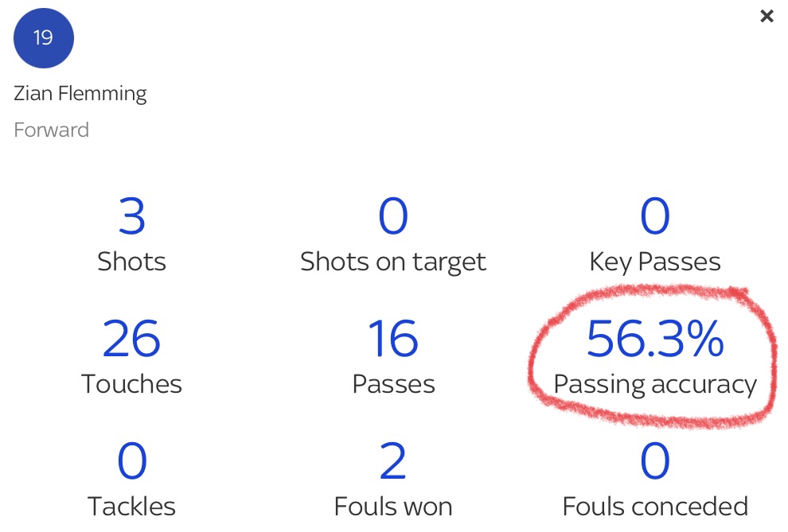Screen dimensions: 788x532
Task: Select the Fouls won label
Action: [x=393, y=507]
